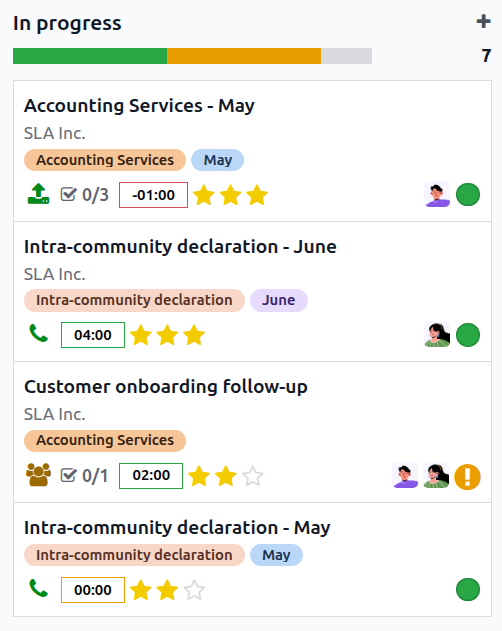Click the -01:00 remaining hours box
502x631 pixels.
click(153, 195)
